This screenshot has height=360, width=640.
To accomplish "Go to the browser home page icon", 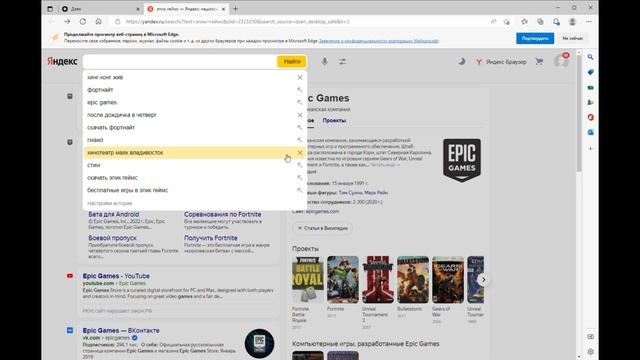I will 98,22.
